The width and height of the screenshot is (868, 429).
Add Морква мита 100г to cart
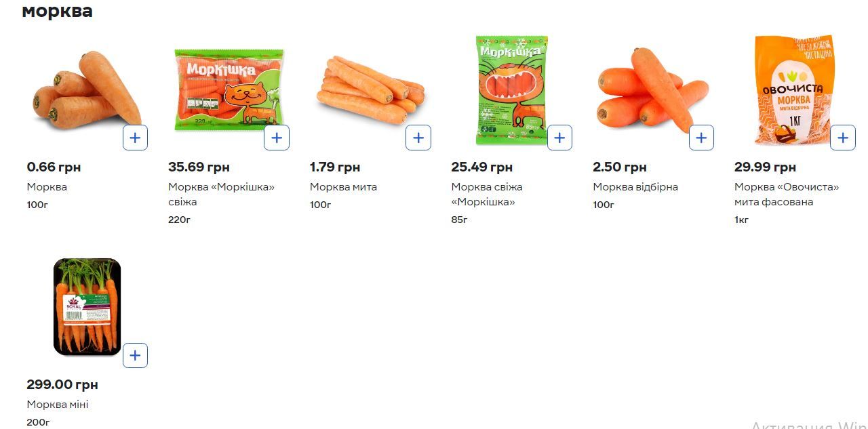tap(418, 138)
